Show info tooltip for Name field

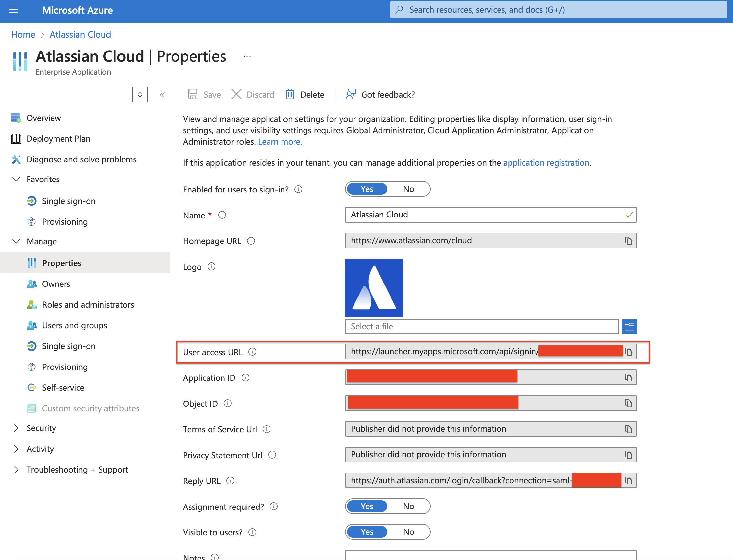[222, 215]
